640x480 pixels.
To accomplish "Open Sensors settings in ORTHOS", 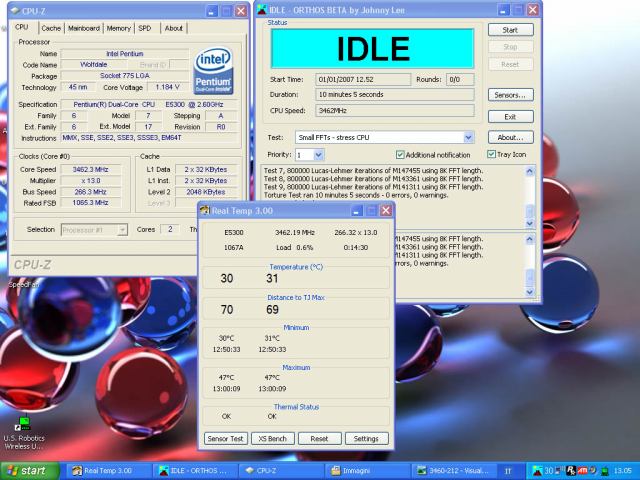I will pos(510,95).
